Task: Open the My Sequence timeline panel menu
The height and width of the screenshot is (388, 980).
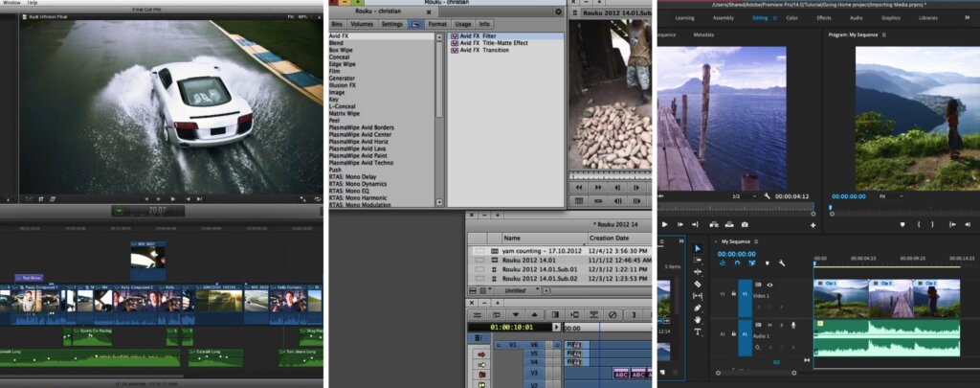Action: point(756,241)
